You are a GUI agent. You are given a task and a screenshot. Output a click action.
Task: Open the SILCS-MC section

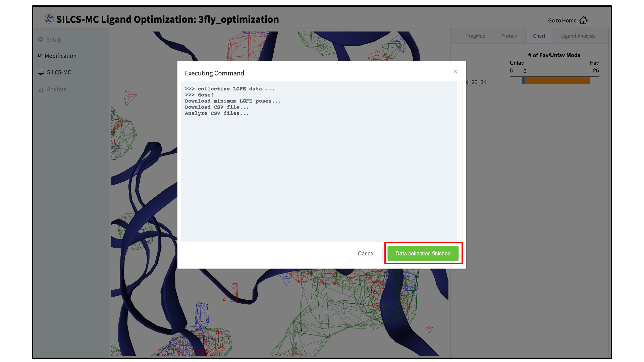click(x=55, y=72)
